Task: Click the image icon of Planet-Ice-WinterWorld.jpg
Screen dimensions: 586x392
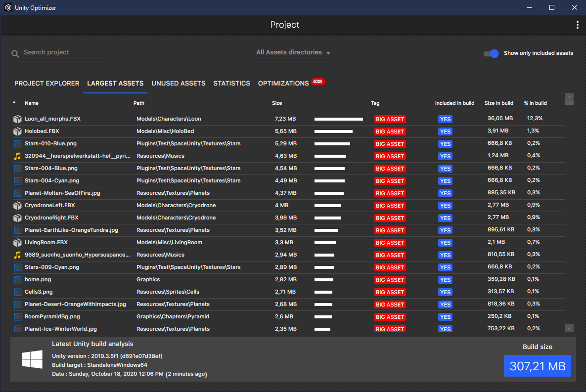Action: coord(17,328)
